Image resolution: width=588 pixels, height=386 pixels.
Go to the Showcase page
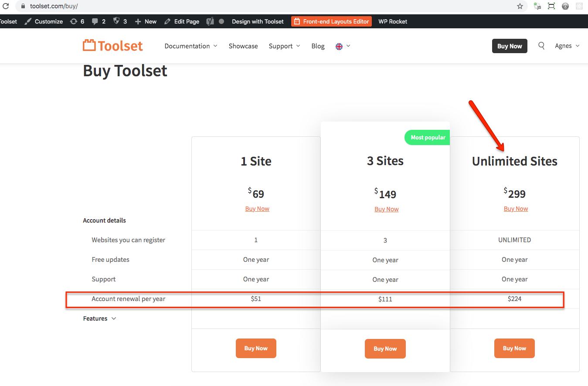(243, 46)
